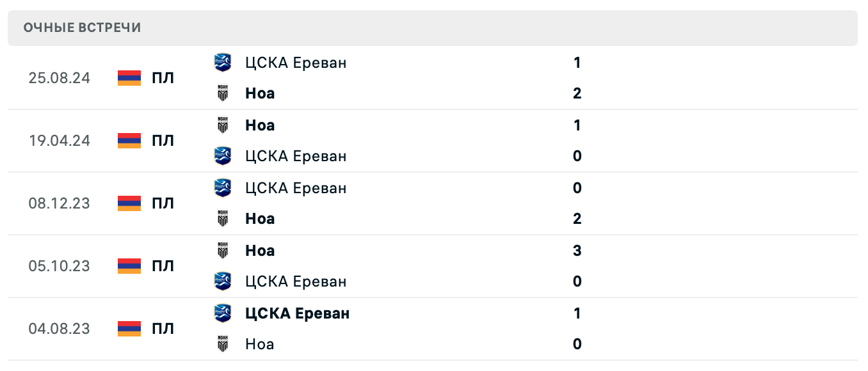Open the ЦСКА Ереван team page from the first row

pos(296,63)
